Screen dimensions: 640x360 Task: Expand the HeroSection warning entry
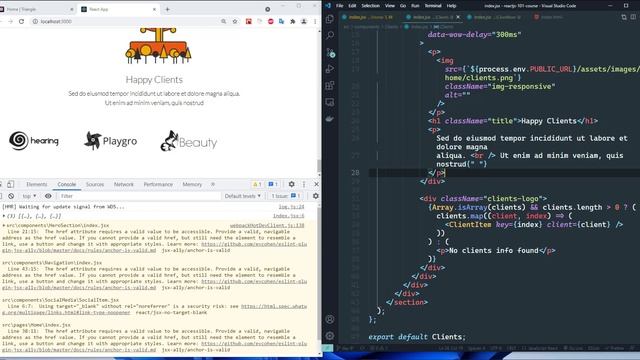tap(4, 225)
